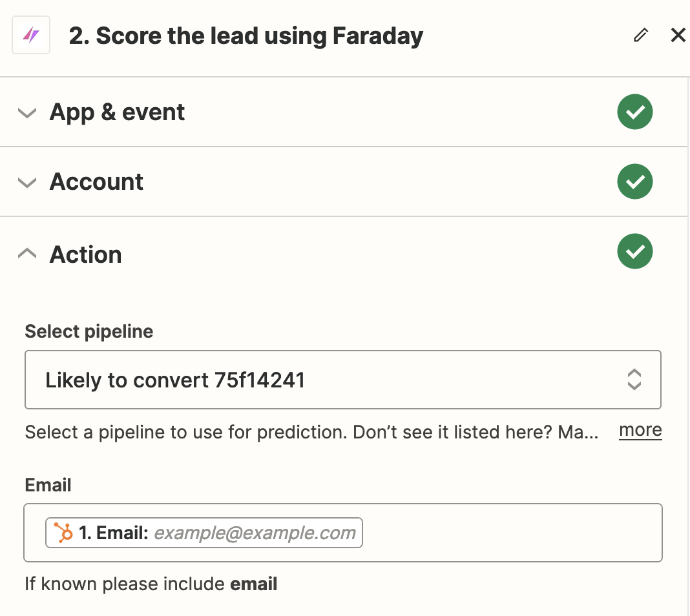
Task: Select the 1. Email mapped data pill
Action: pyautogui.click(x=204, y=532)
